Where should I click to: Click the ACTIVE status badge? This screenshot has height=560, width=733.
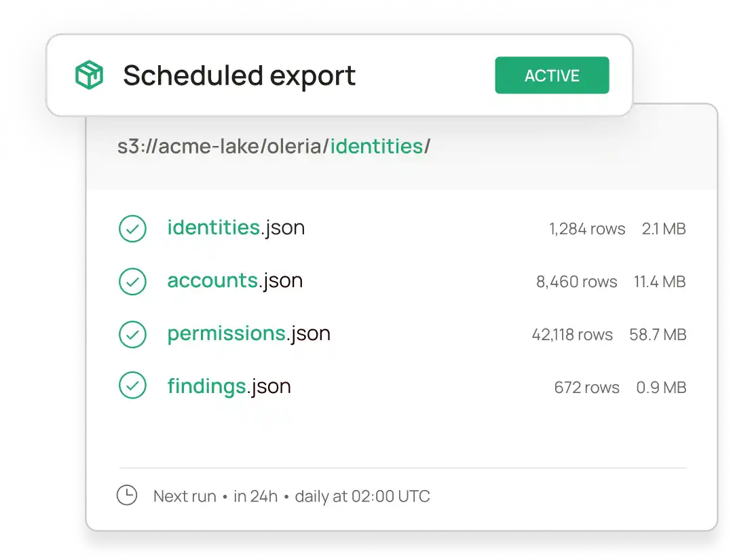pyautogui.click(x=552, y=75)
